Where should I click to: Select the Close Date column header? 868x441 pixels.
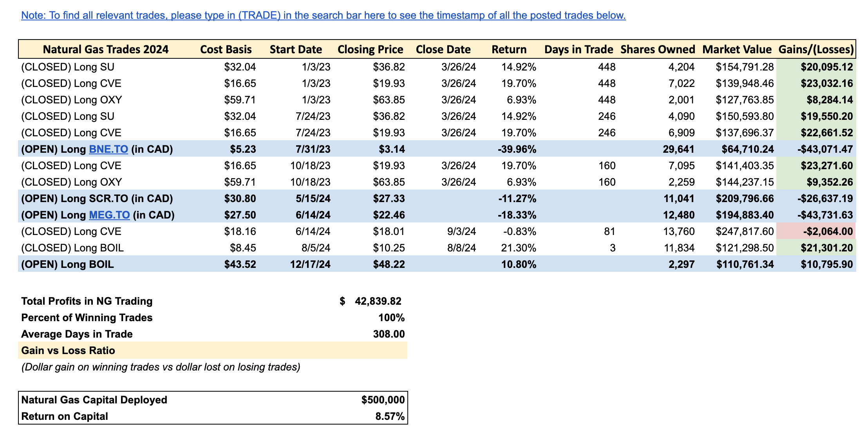(443, 49)
